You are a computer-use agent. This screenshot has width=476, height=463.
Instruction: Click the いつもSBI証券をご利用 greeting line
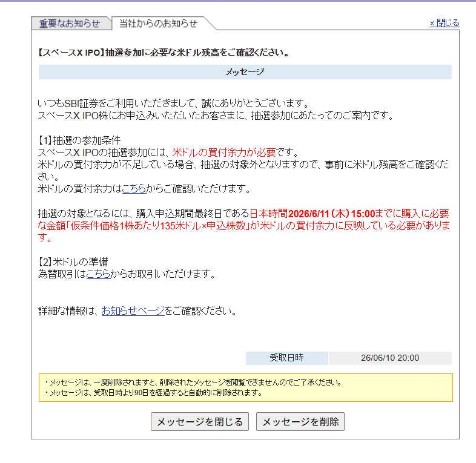click(173, 103)
